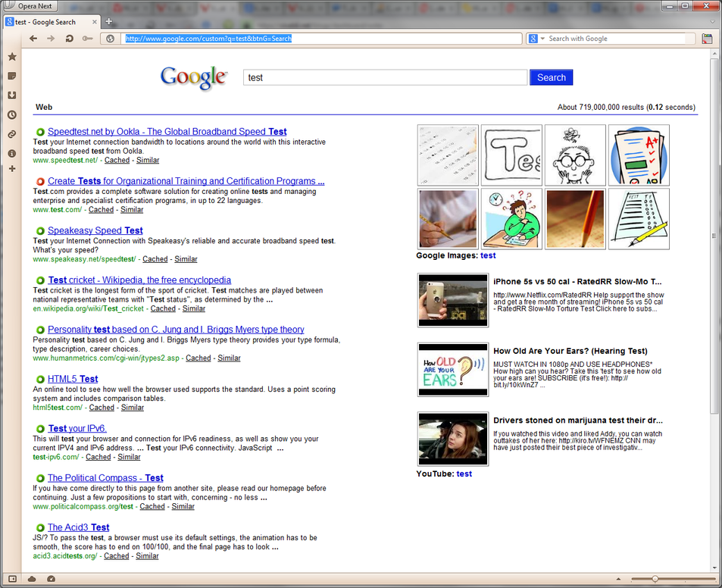The height and width of the screenshot is (588, 722).
Task: Open 'Drivers stoned on marijuana' video title
Action: point(578,421)
